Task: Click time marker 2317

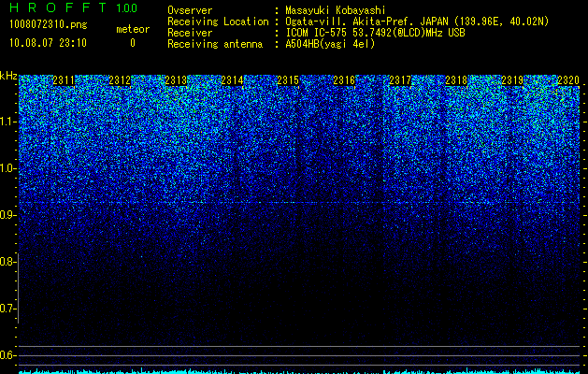Action: tap(400, 80)
